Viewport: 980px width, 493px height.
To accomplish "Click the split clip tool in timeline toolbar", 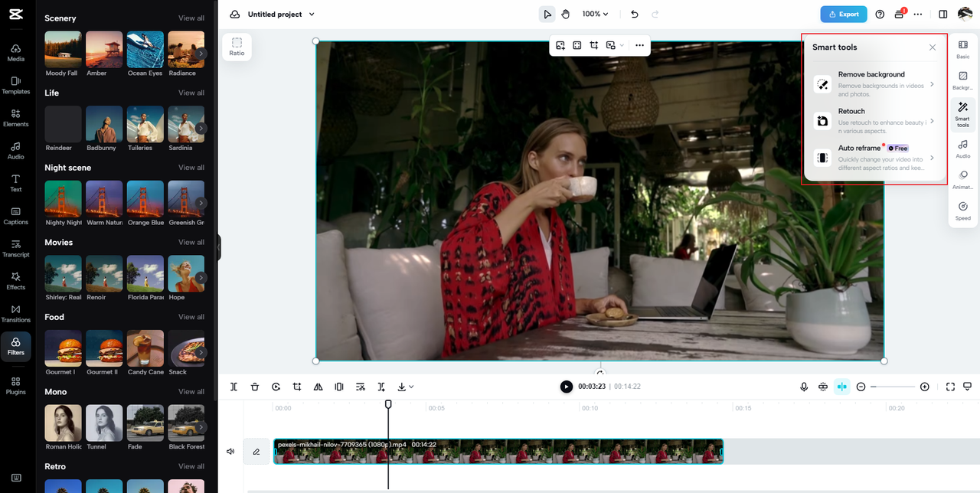I will coord(234,387).
